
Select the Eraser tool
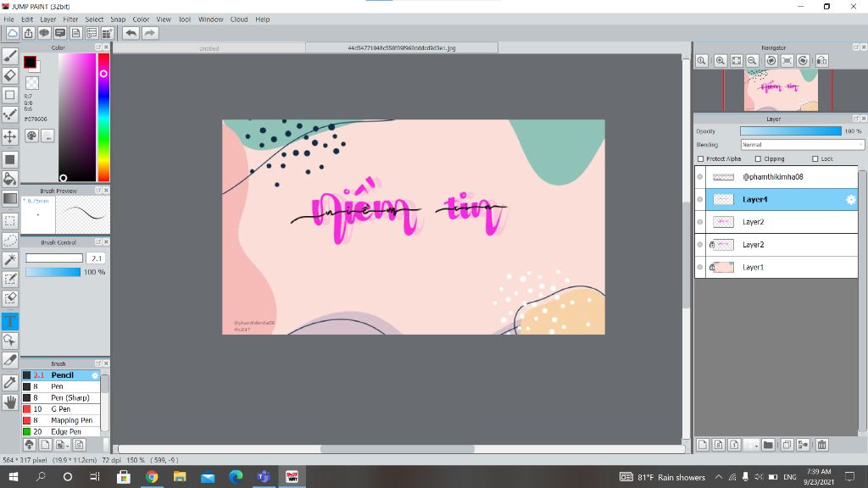[10, 75]
